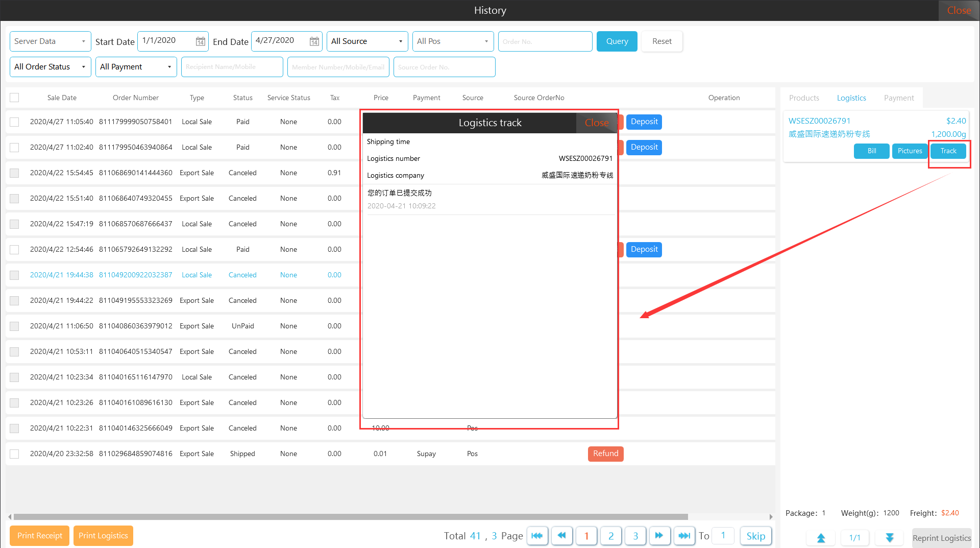Go to next page arrow icon

click(x=659, y=536)
